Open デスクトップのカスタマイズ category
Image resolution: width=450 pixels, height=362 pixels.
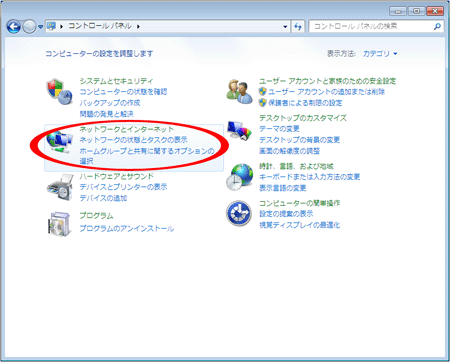[x=303, y=118]
